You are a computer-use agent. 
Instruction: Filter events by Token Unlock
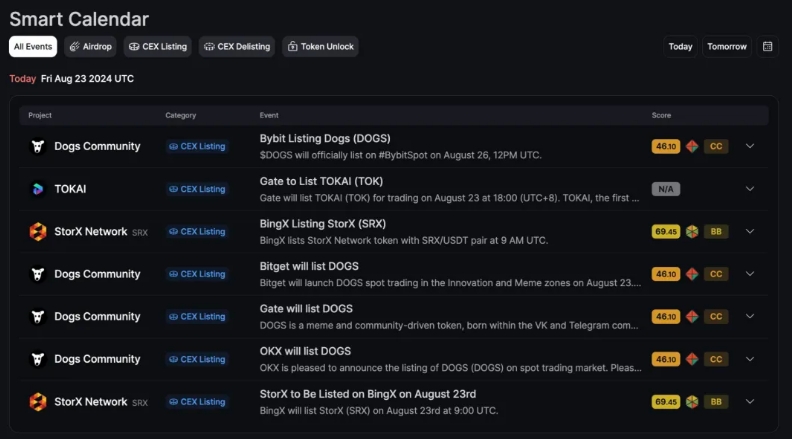pos(320,46)
